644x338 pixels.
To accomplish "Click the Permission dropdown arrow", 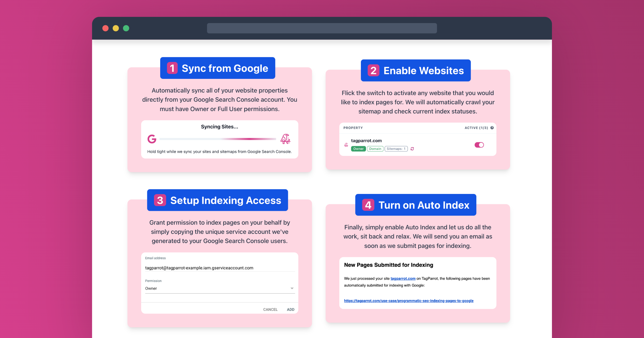I will tap(292, 288).
